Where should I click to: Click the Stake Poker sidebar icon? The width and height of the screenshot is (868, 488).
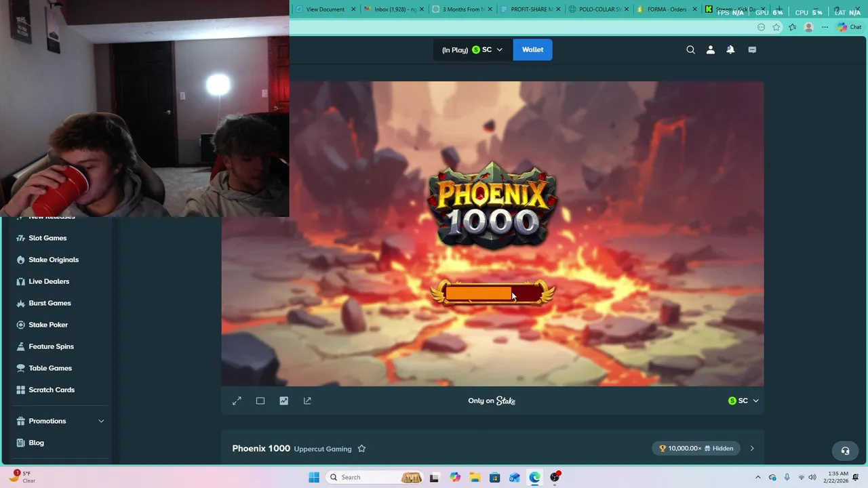[x=20, y=325]
